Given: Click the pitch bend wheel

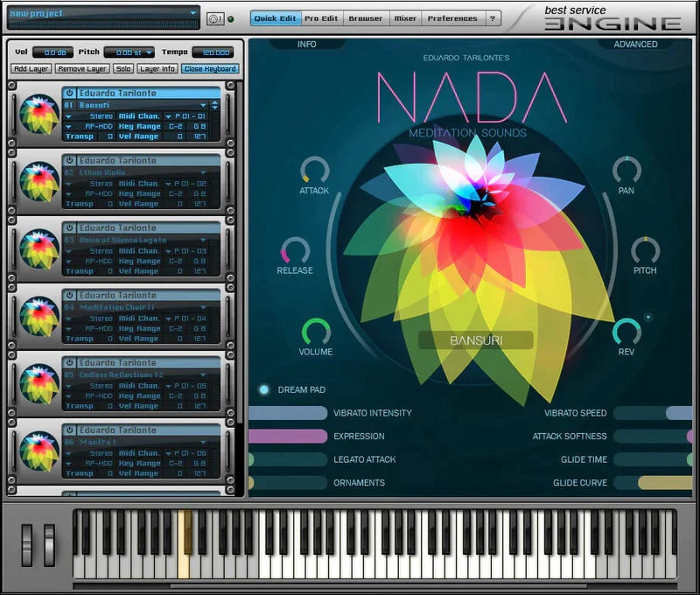Looking at the screenshot, I should pyautogui.click(x=27, y=545).
